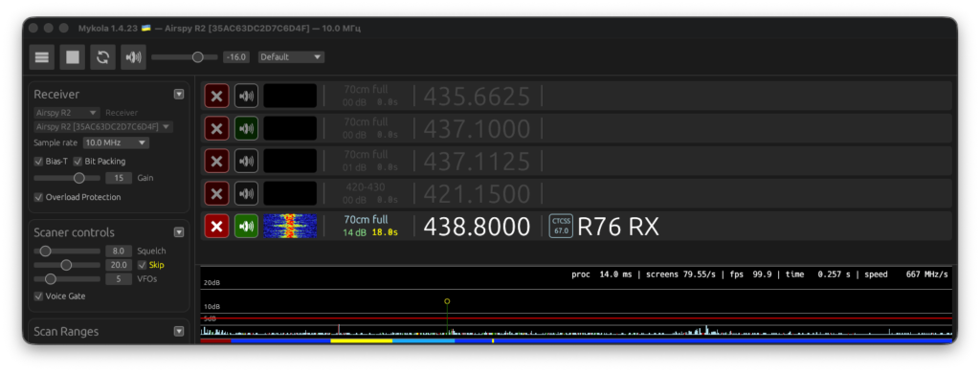Click the 438.8000 frequency

point(477,227)
